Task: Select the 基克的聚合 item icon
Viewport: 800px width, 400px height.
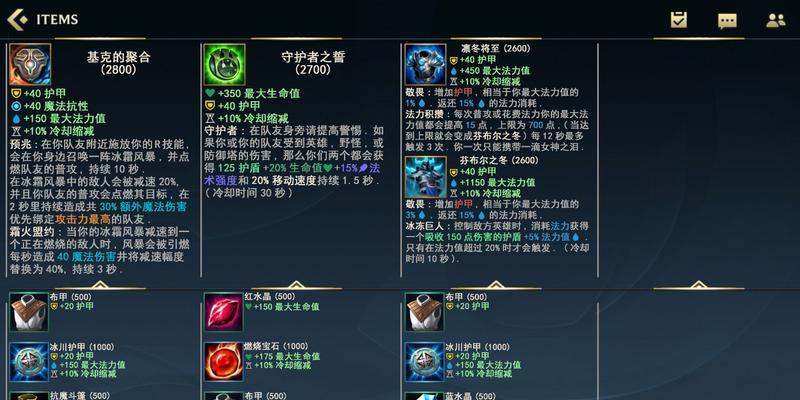Action: pos(30,64)
